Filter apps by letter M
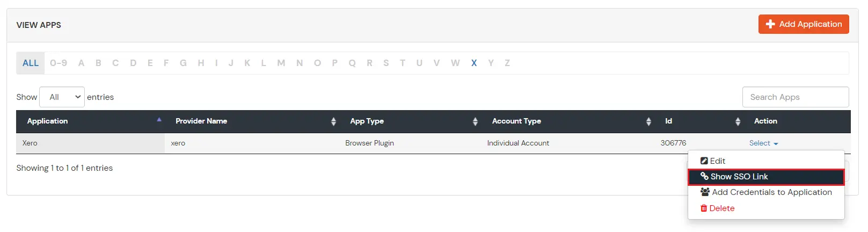Screen dimensions: 868x232 click(281, 63)
